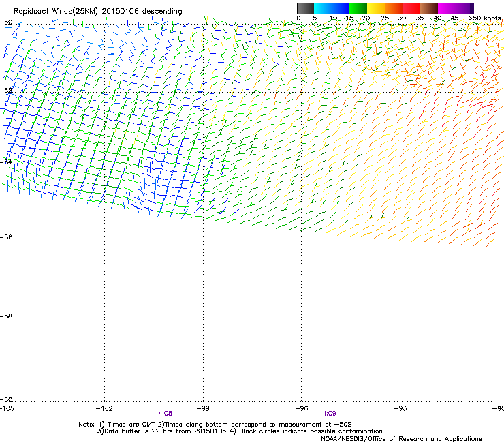Click the purple 4:08 time marker
Screen dimensions: 504x443
click(x=166, y=414)
